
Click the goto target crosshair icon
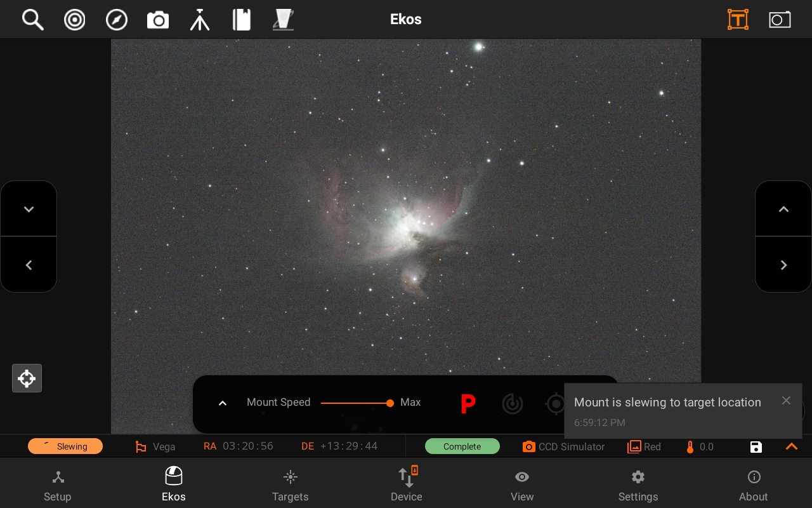(x=555, y=403)
